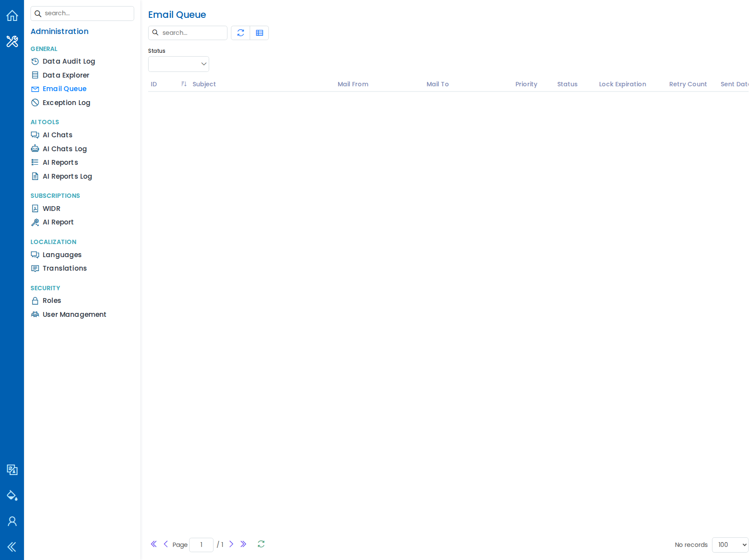
Task: Sort by Retry Count column header
Action: pos(688,84)
